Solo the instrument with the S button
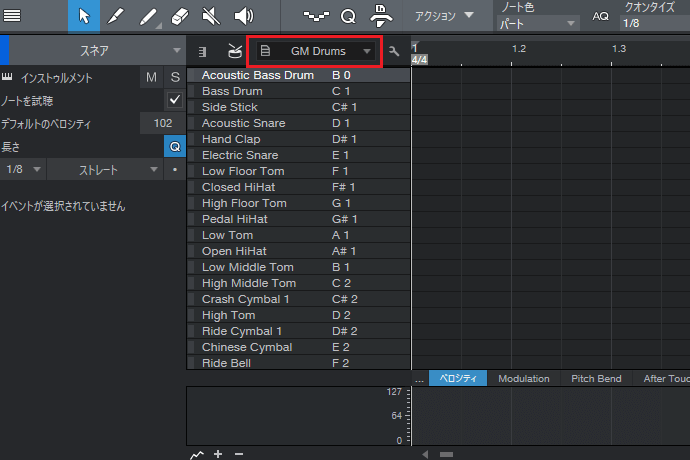 [174, 78]
